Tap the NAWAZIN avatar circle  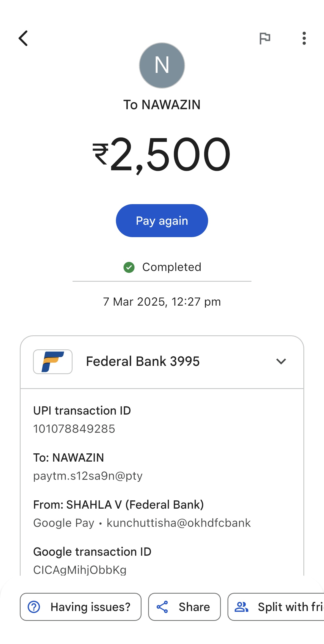point(162,65)
